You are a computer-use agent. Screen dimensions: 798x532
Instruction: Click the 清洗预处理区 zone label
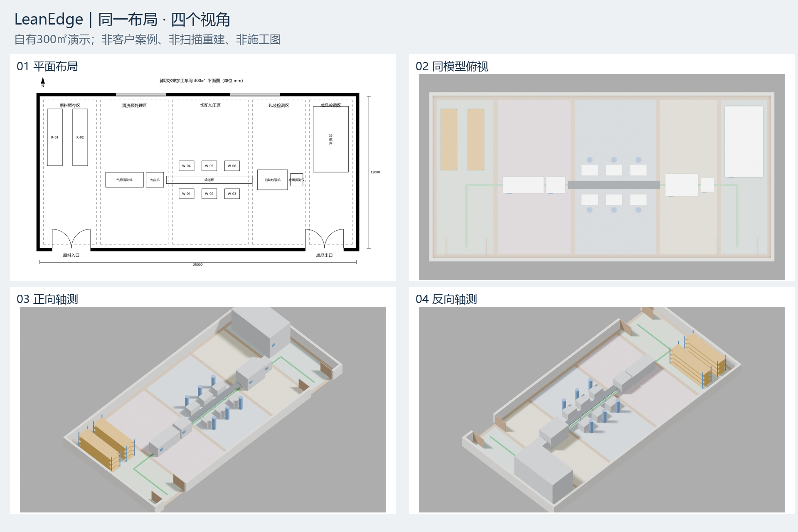134,106
